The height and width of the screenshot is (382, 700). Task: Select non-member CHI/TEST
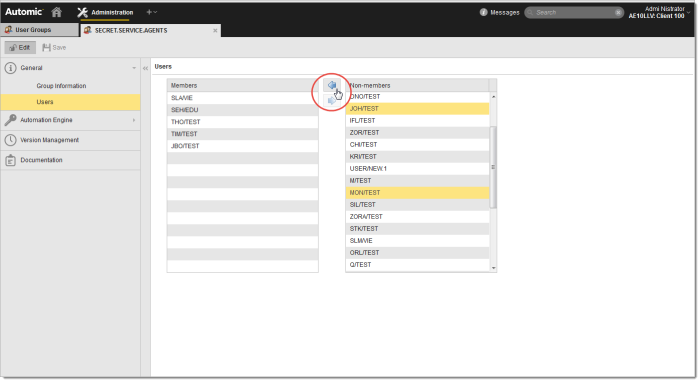[x=417, y=145]
